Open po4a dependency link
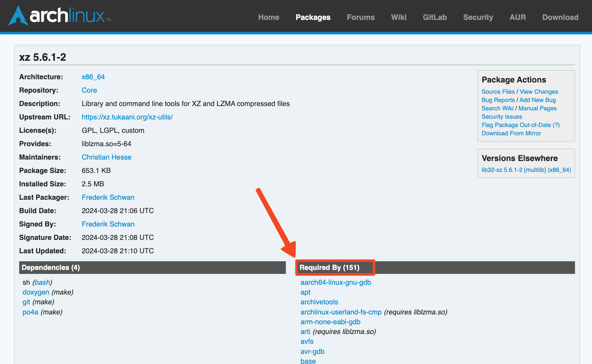The width and height of the screenshot is (592, 364). 30,312
